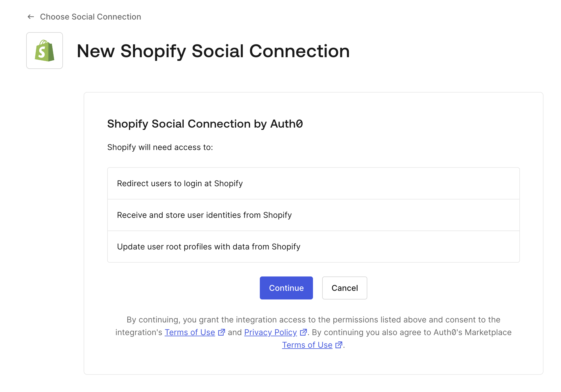The width and height of the screenshot is (561, 392).
Task: Open external icon next to integration Terms of Use
Action: [x=221, y=332]
